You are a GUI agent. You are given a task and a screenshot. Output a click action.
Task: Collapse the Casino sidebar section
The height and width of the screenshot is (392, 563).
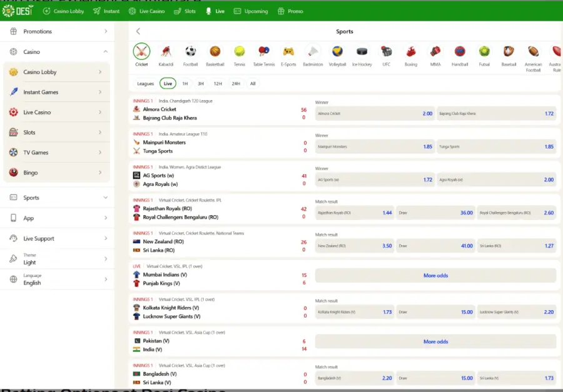tap(106, 52)
